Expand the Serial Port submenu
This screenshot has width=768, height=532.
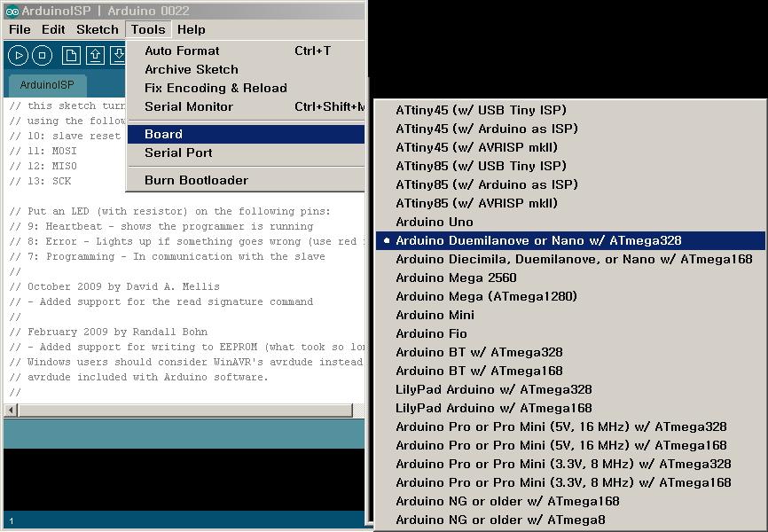(x=246, y=153)
